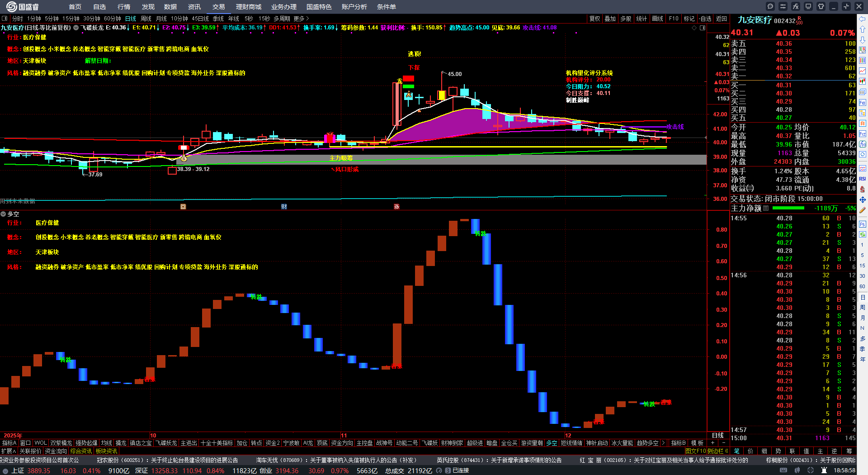Select the pencil drawing tool icon
This screenshot has width=868, height=475.
point(863,210)
